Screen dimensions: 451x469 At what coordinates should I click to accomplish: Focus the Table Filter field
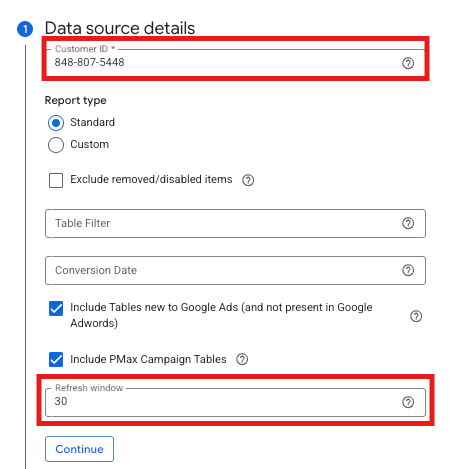235,223
